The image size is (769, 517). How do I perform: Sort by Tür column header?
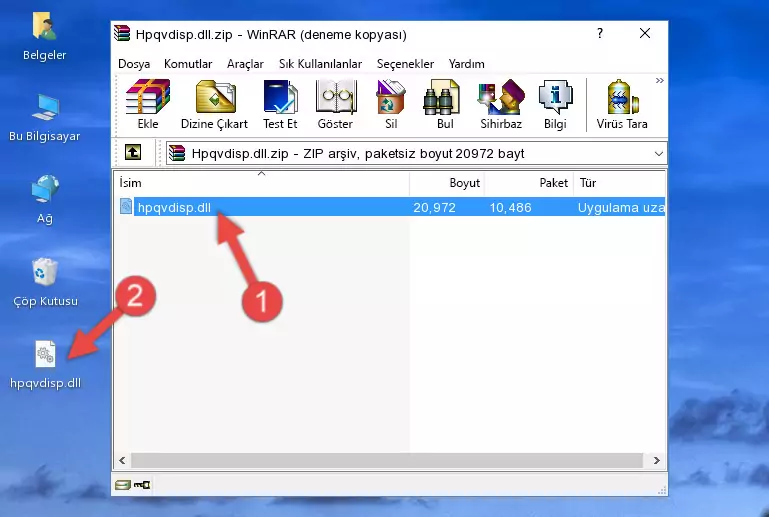coord(620,183)
